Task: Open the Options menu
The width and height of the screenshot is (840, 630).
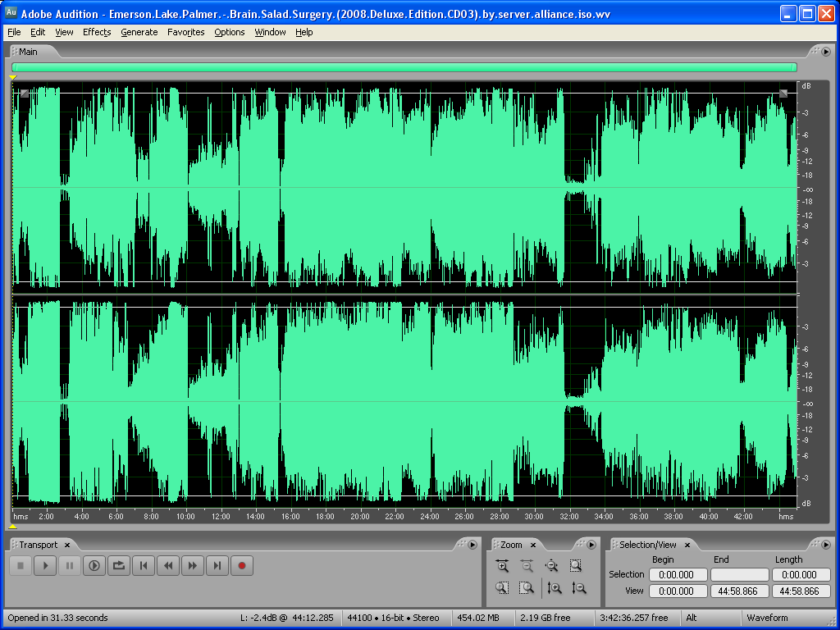Action: pyautogui.click(x=230, y=32)
